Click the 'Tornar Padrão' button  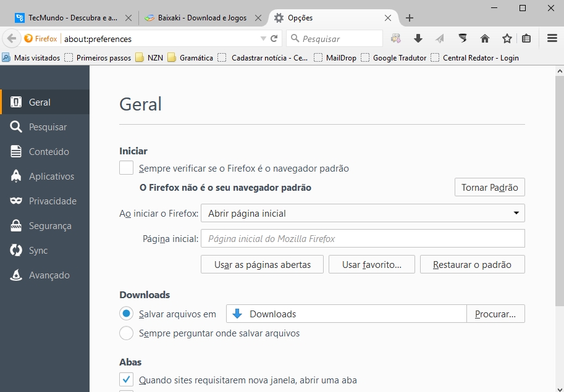point(489,187)
